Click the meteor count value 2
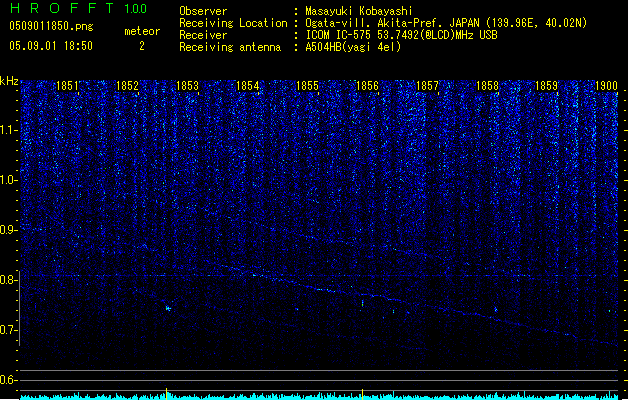The width and height of the screenshot is (629, 400). (x=142, y=46)
